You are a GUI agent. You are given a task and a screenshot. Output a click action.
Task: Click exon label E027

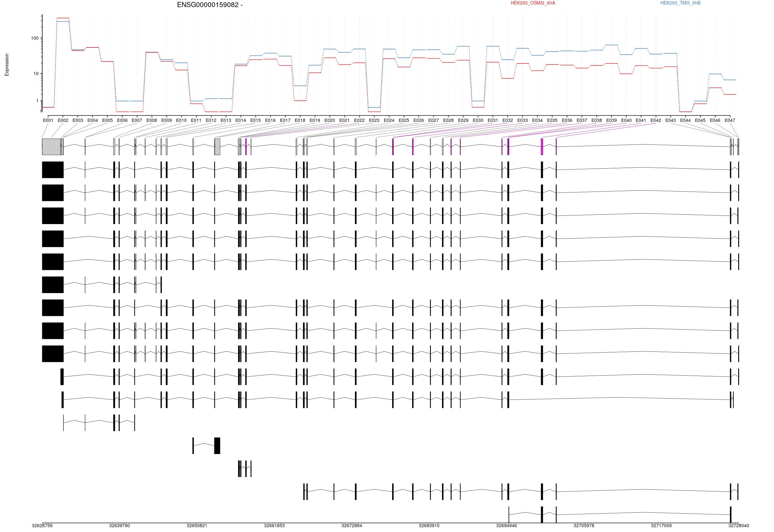[434, 120]
